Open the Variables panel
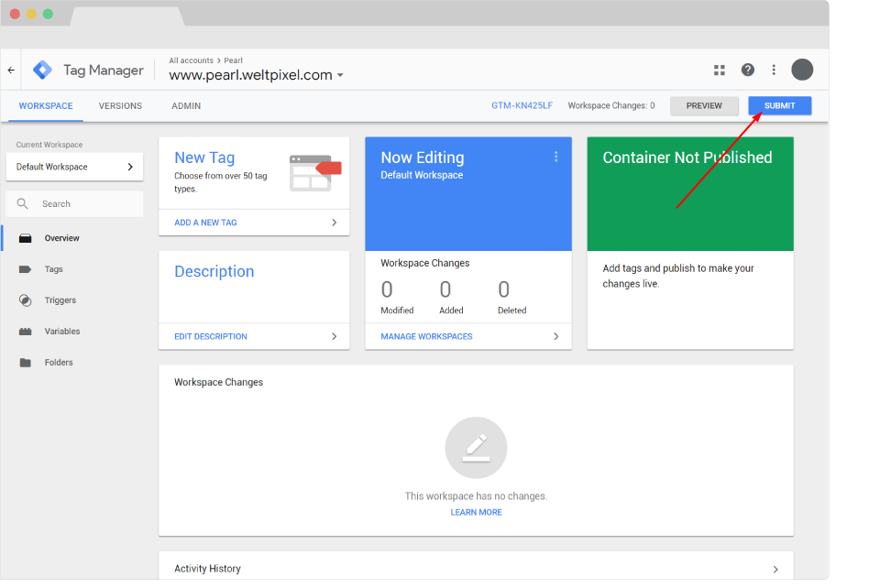The height and width of the screenshot is (588, 880). [x=62, y=331]
